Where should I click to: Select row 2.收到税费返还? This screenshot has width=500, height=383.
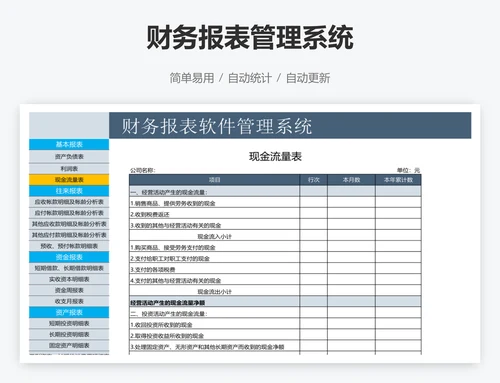tap(275, 214)
